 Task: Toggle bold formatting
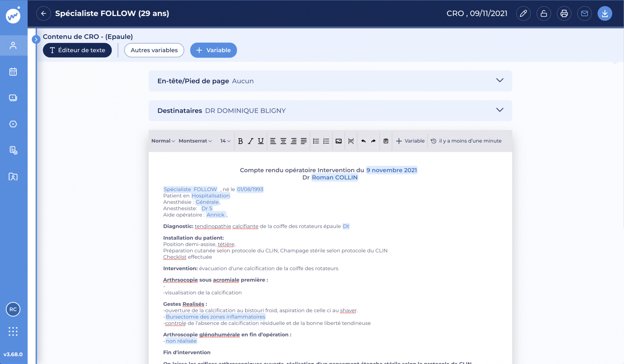[240, 141]
